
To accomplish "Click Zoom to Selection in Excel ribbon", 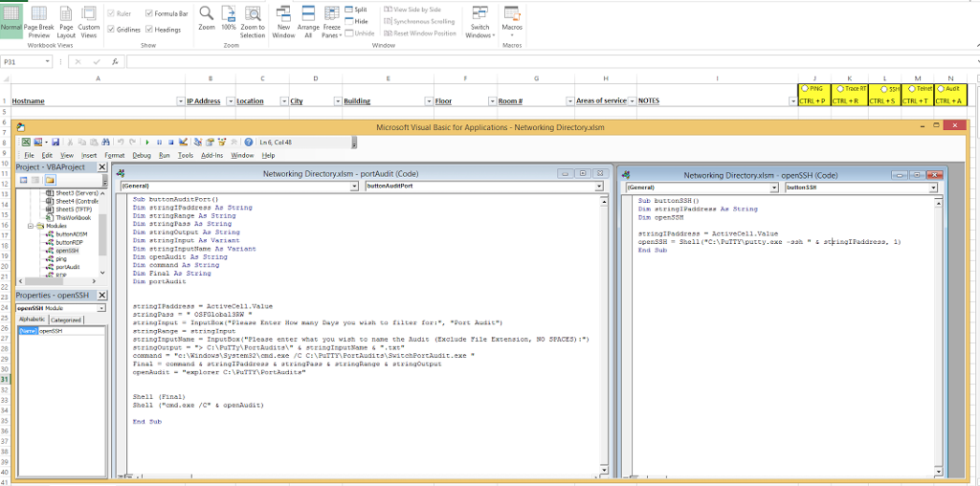I will pos(253,21).
